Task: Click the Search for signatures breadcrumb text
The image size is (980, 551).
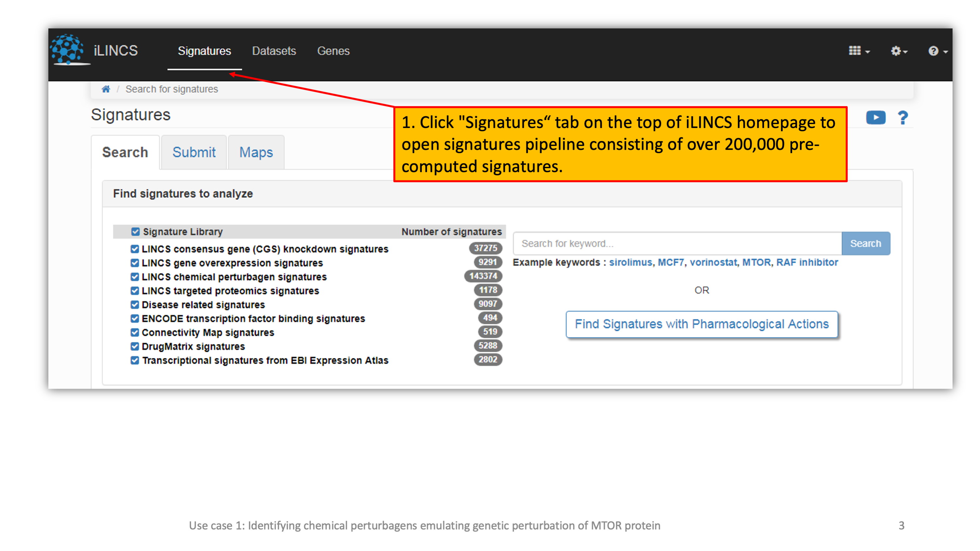Action: tap(172, 89)
